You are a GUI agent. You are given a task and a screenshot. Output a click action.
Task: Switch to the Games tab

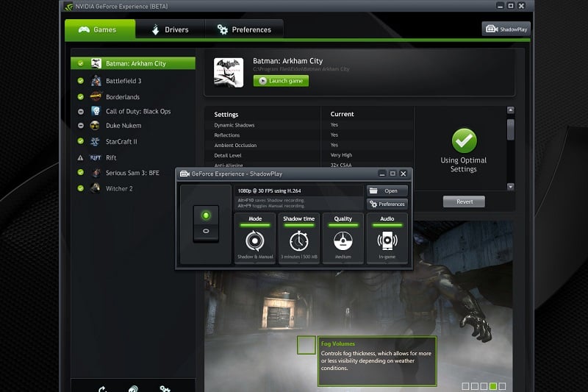(100, 29)
